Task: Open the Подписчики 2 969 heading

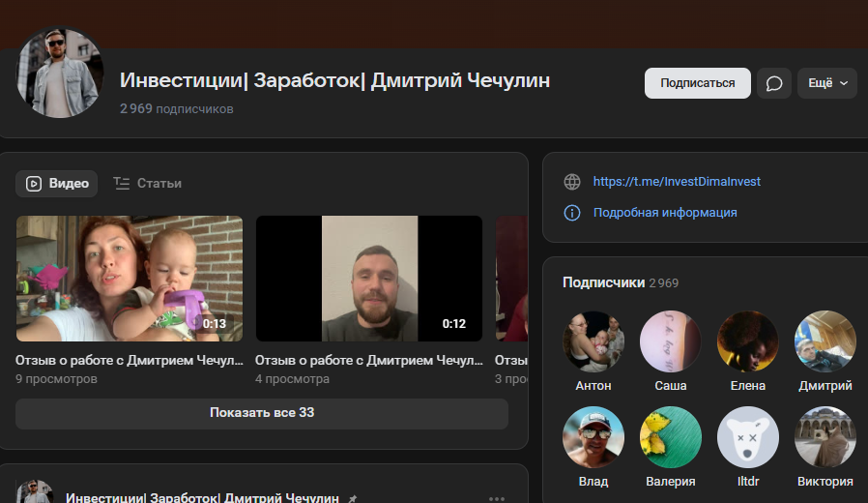Action: 620,282
